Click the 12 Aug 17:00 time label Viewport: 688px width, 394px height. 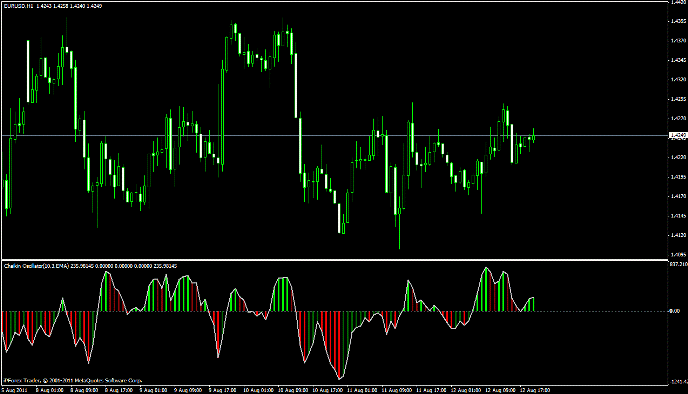pyautogui.click(x=535, y=390)
